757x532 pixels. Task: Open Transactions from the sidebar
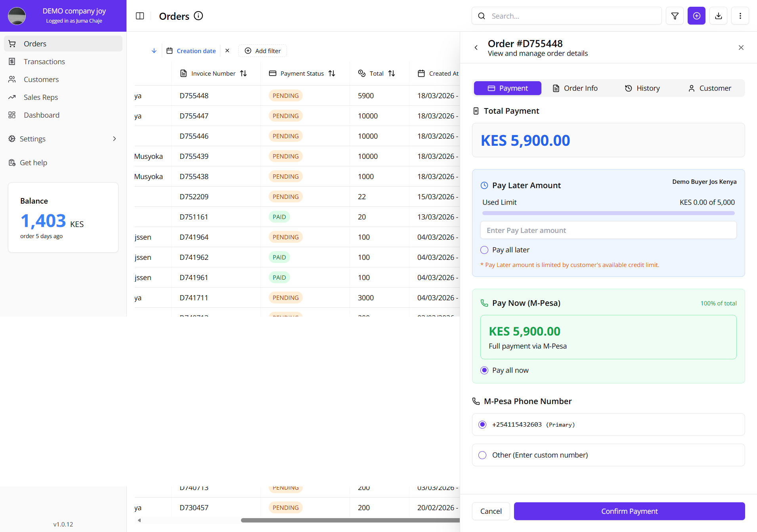pos(44,61)
